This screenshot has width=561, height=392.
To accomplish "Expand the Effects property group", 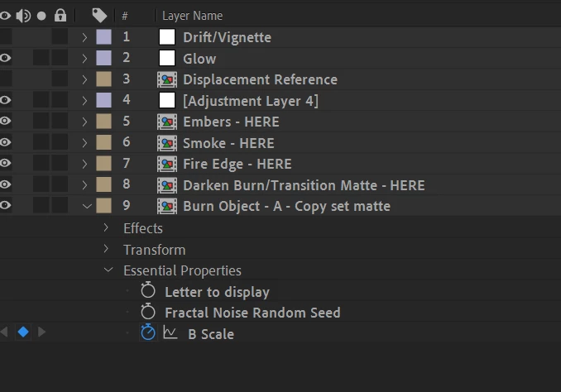I will (x=106, y=227).
